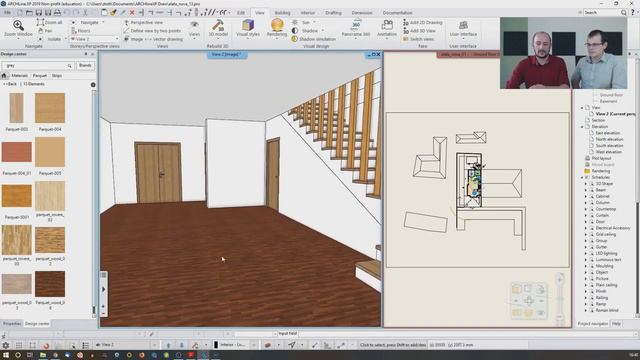This screenshot has width=640, height=360.
Task: Add 2D Drawing to layout
Action: click(422, 22)
